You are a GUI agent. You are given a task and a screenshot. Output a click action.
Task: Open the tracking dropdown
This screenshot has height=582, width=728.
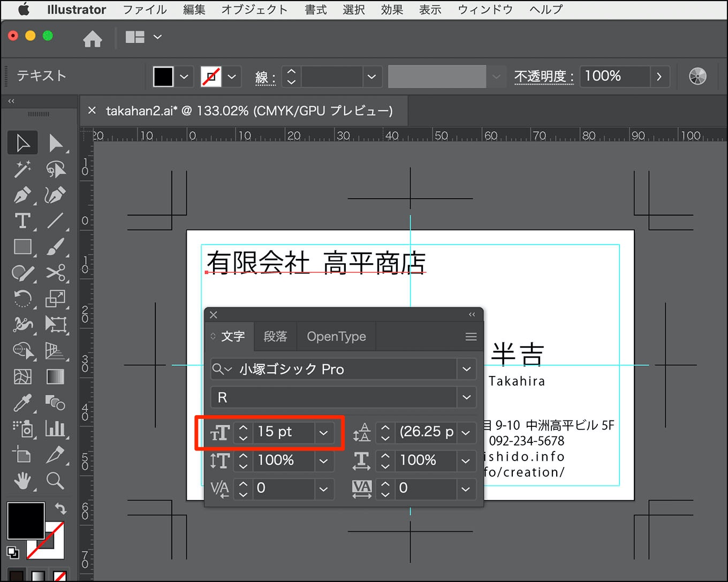click(466, 488)
